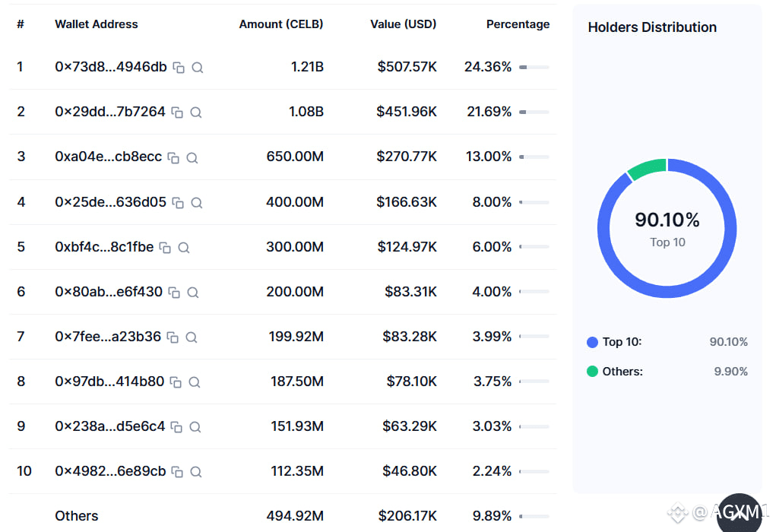Explore wallet 0x7fee...a23b36 via magnifier

click(191, 337)
